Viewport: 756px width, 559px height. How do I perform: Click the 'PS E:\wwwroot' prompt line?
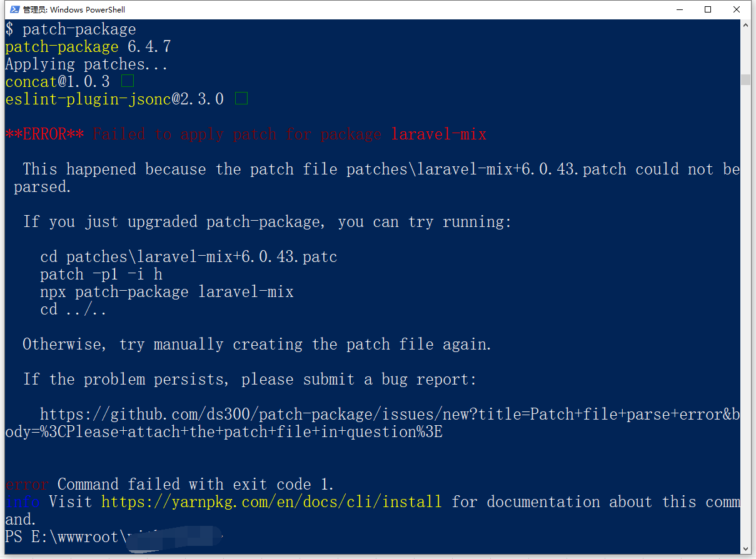[x=63, y=536]
